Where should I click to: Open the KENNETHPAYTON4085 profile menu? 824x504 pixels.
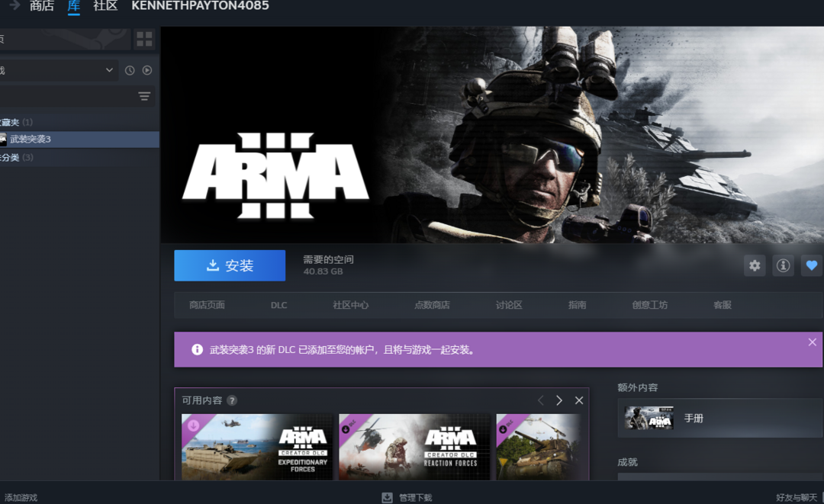tap(200, 6)
